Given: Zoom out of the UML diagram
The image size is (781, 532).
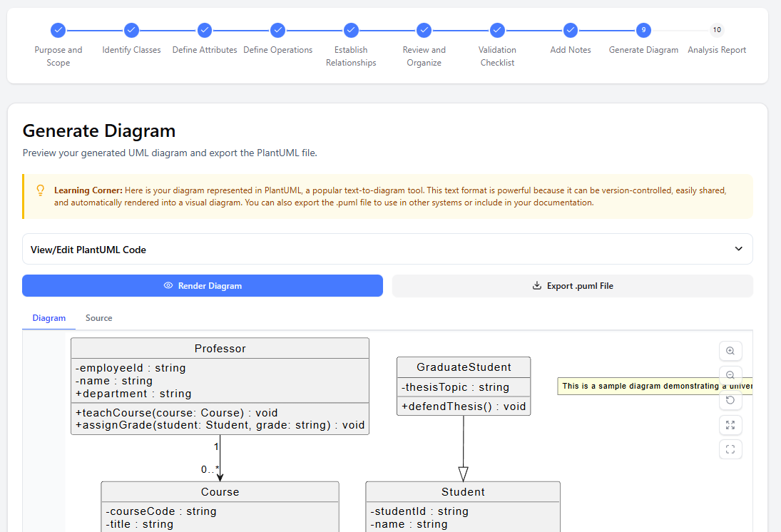Looking at the screenshot, I should (x=730, y=375).
